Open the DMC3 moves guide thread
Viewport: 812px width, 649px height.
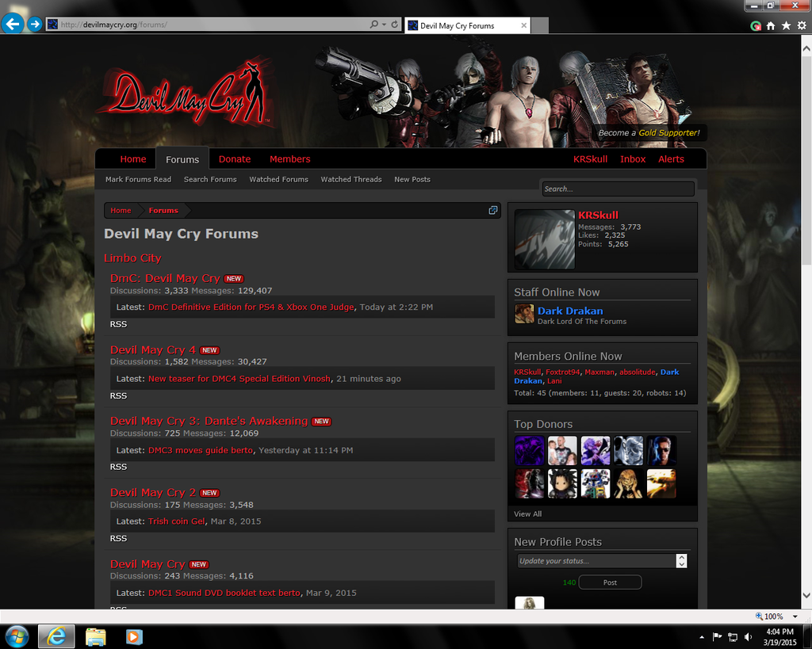click(201, 450)
